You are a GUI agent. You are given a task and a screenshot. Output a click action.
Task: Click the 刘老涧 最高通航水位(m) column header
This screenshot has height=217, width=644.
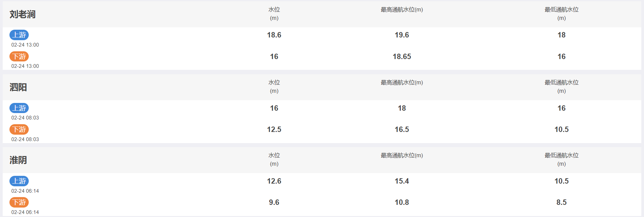point(402,10)
